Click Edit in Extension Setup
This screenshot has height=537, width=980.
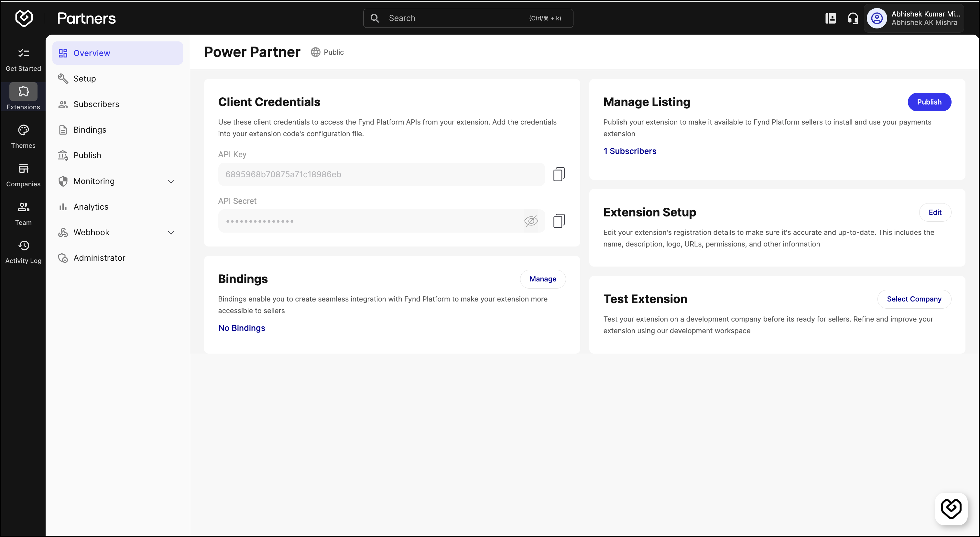(935, 212)
